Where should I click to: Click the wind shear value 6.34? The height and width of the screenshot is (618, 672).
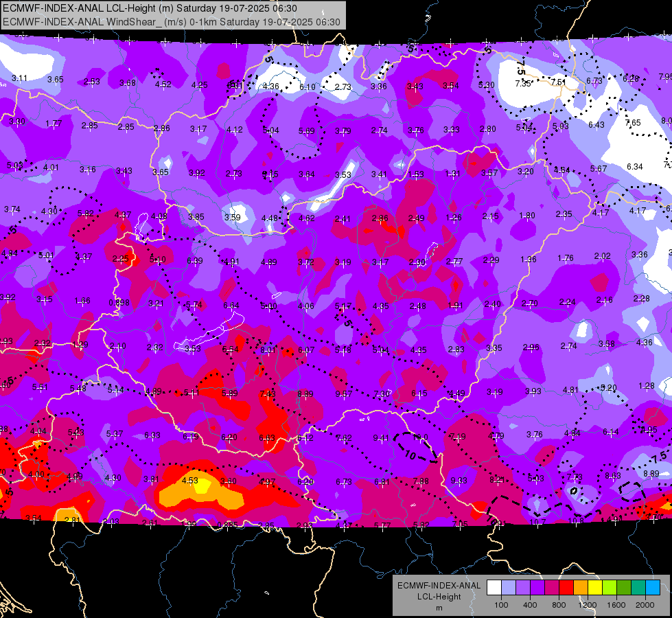point(635,166)
